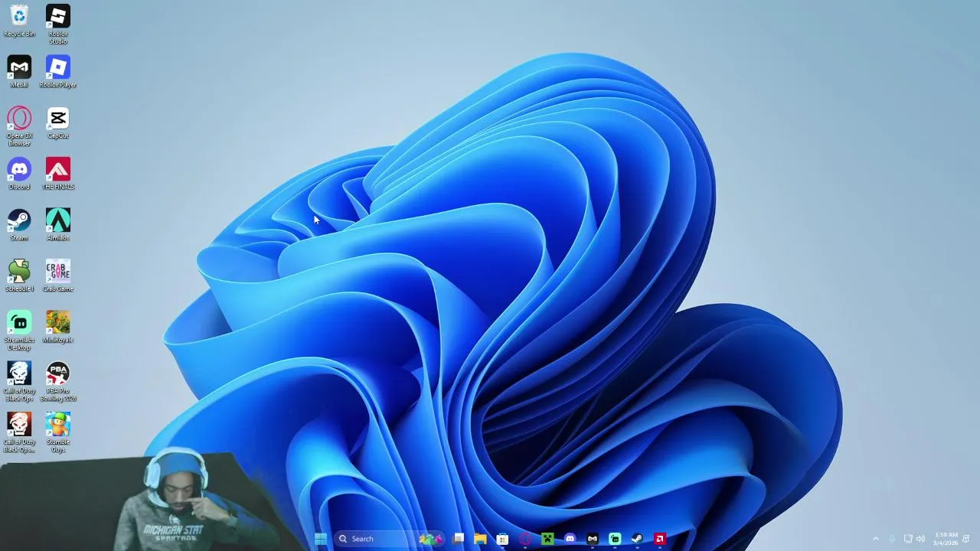Open Opera GX from the taskbar
The height and width of the screenshot is (551, 980).
pos(525,539)
